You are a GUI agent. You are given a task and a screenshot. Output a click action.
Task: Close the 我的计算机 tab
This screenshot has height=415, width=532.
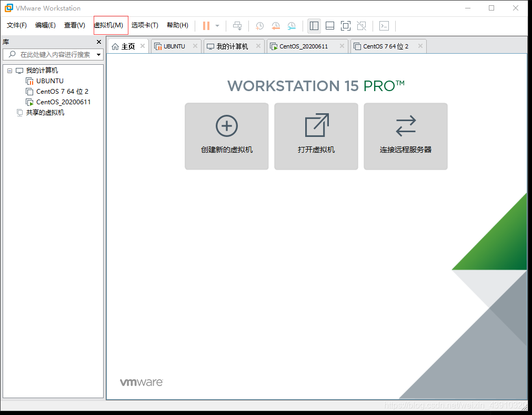pyautogui.click(x=258, y=46)
